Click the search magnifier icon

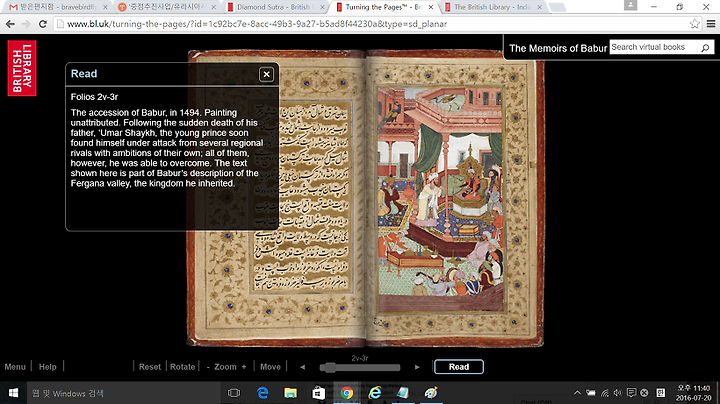point(705,47)
